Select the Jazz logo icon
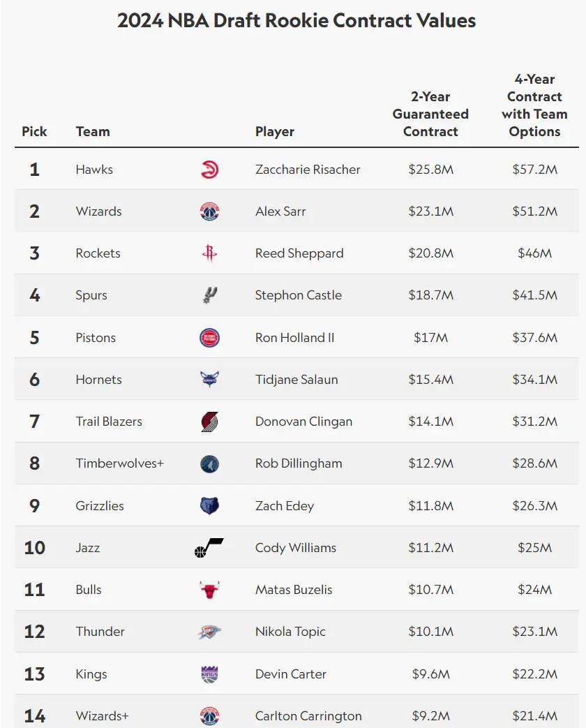Screen dimensions: 586x728 [209, 548]
